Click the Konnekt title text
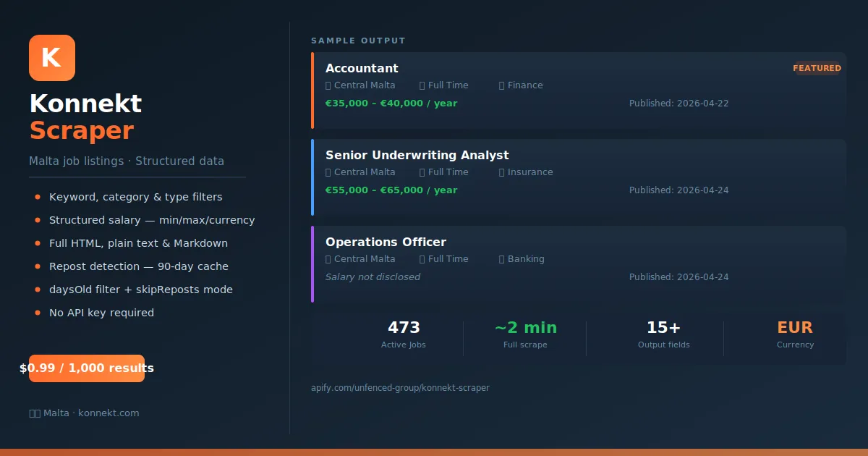The width and height of the screenshot is (868, 456). pyautogui.click(x=85, y=104)
